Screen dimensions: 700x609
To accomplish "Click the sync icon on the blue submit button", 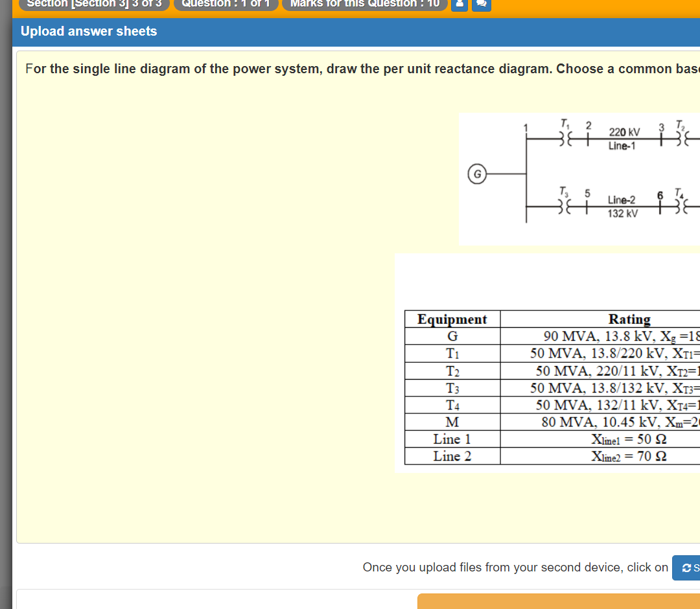I will point(686,568).
